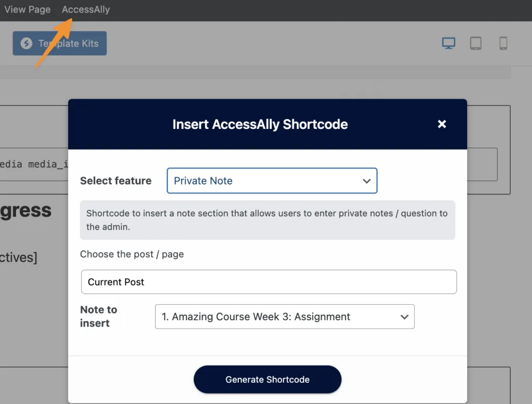Open the Template Kits library
Viewport: 532px width, 404px height.
(x=59, y=44)
